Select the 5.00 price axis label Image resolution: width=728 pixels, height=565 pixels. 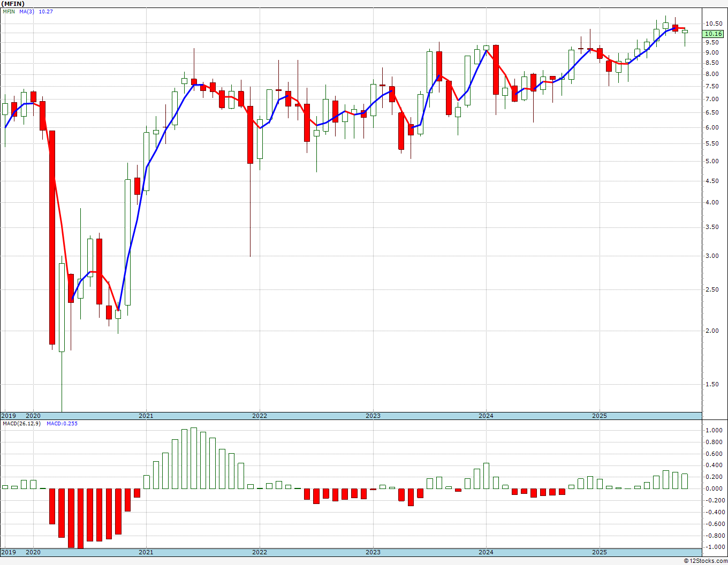click(712, 161)
